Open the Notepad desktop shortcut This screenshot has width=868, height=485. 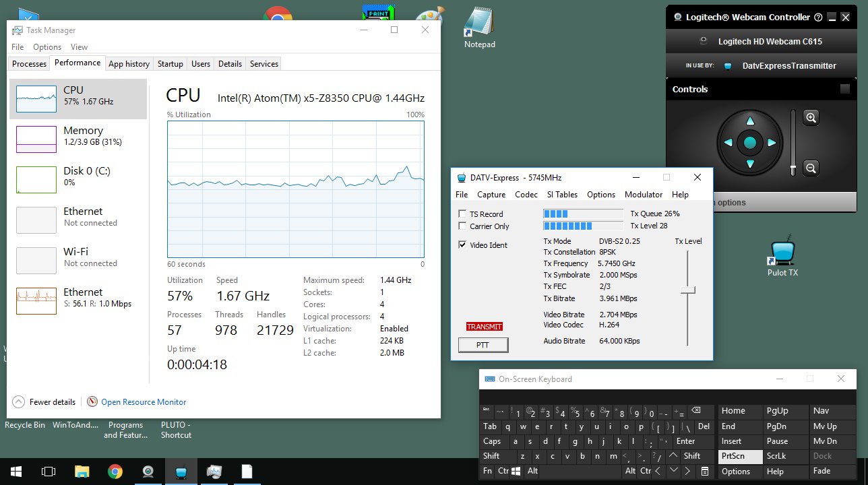[480, 28]
